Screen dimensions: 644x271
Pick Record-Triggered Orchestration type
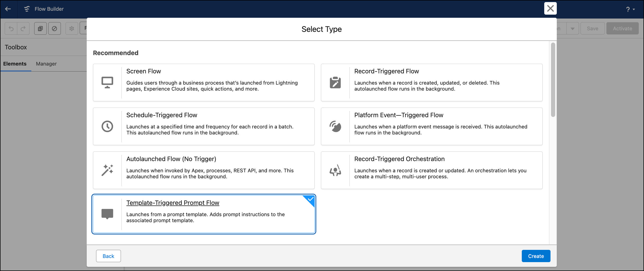point(432,170)
